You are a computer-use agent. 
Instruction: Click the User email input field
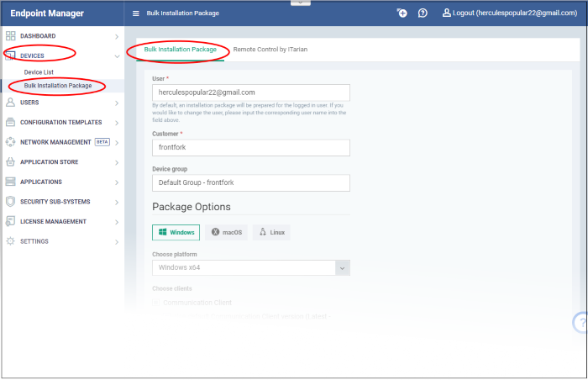[x=251, y=92]
